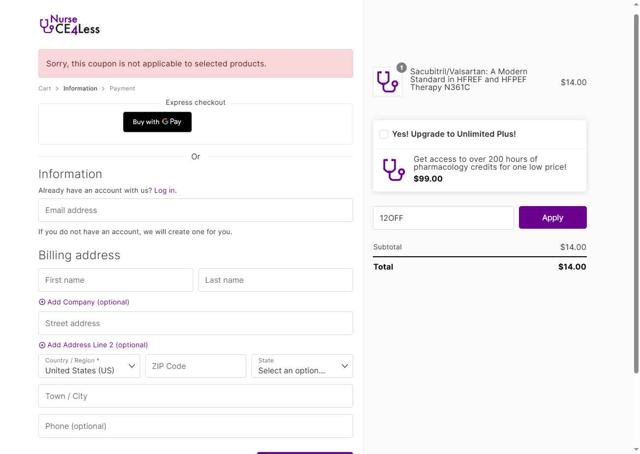Click the plus icon beside Add Company

[x=42, y=302]
